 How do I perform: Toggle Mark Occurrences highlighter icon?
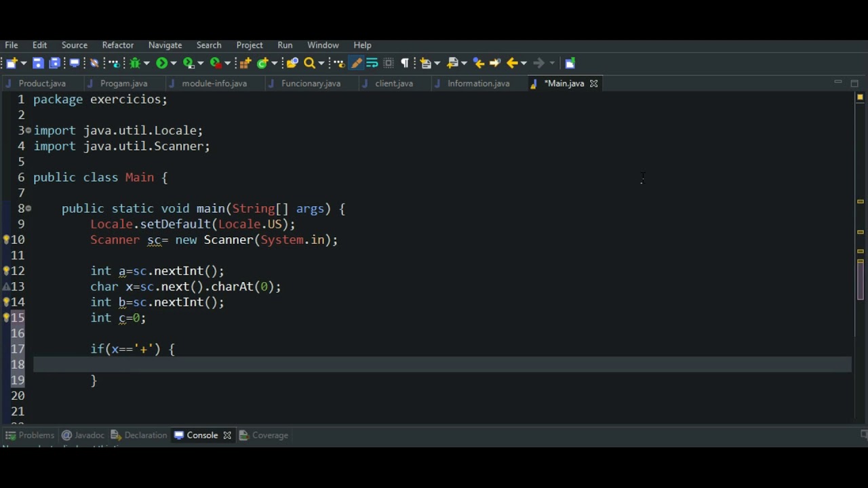click(357, 63)
